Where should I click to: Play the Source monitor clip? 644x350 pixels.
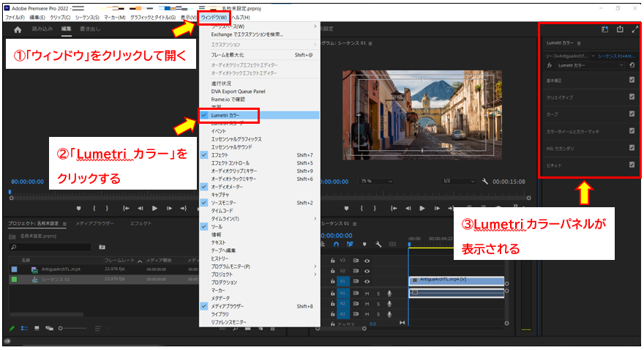[x=154, y=208]
